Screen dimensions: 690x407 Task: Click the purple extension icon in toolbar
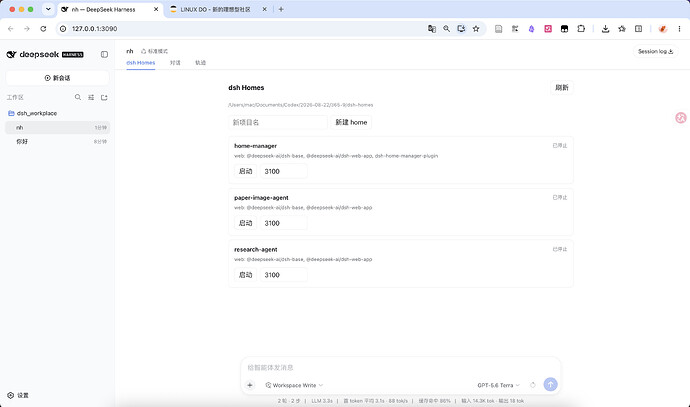coord(531,29)
